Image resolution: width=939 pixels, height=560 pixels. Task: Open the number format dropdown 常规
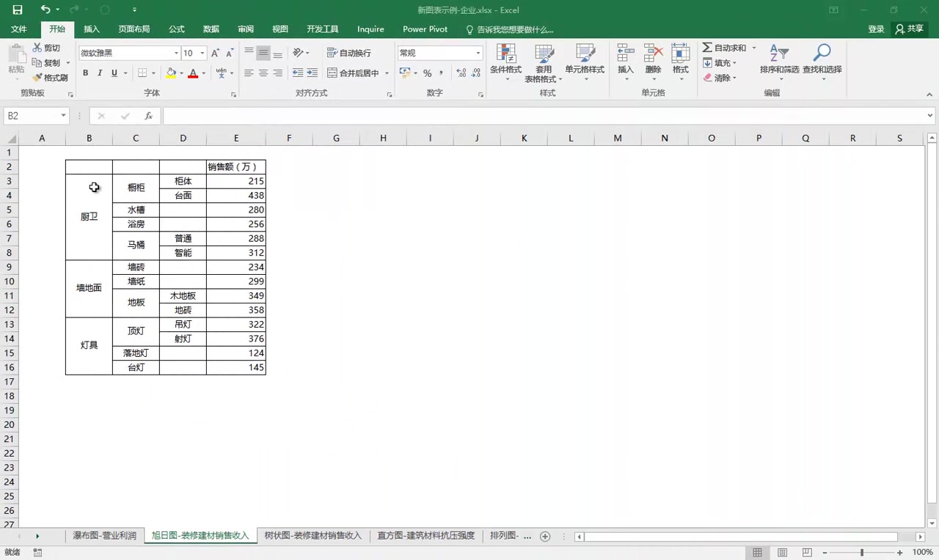click(x=478, y=54)
